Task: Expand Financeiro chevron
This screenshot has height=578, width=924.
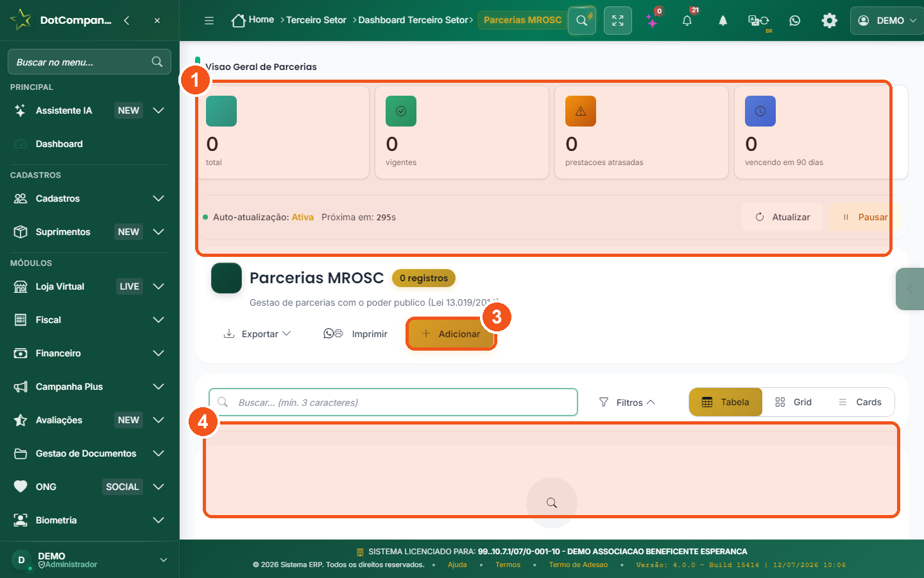Action: 158,353
